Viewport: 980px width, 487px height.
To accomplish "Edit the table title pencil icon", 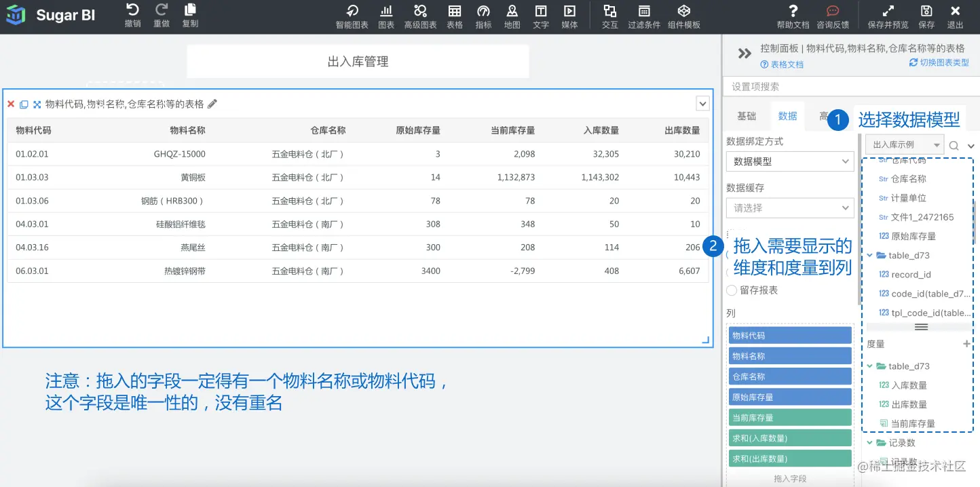I will 212,104.
